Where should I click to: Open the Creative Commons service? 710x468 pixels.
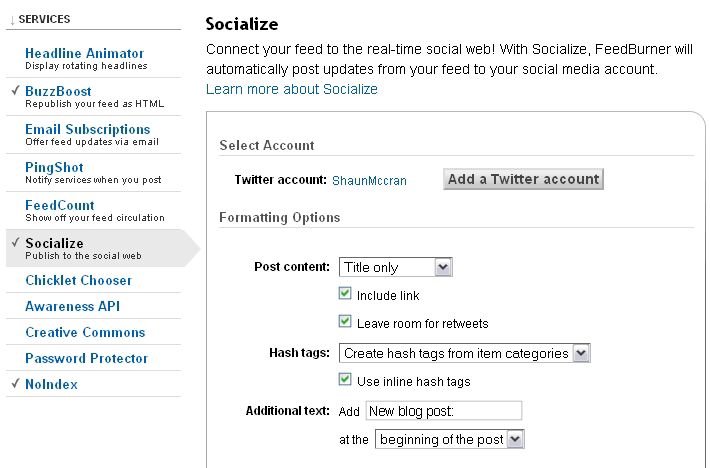click(x=85, y=333)
